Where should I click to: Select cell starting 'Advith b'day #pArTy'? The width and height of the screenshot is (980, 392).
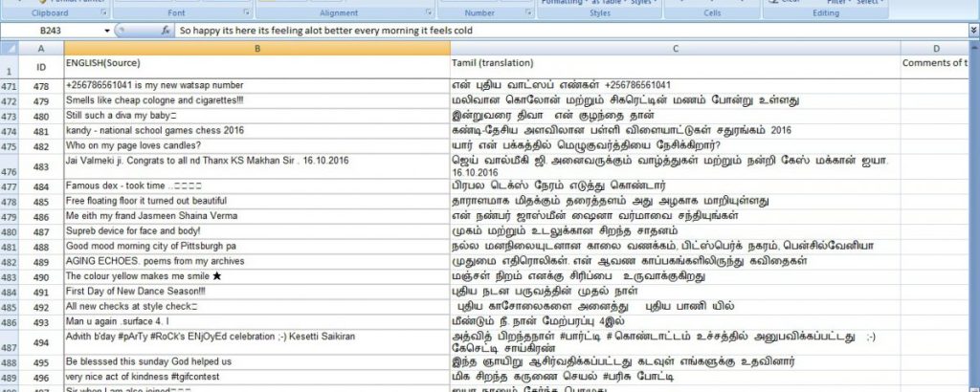pyautogui.click(x=256, y=342)
